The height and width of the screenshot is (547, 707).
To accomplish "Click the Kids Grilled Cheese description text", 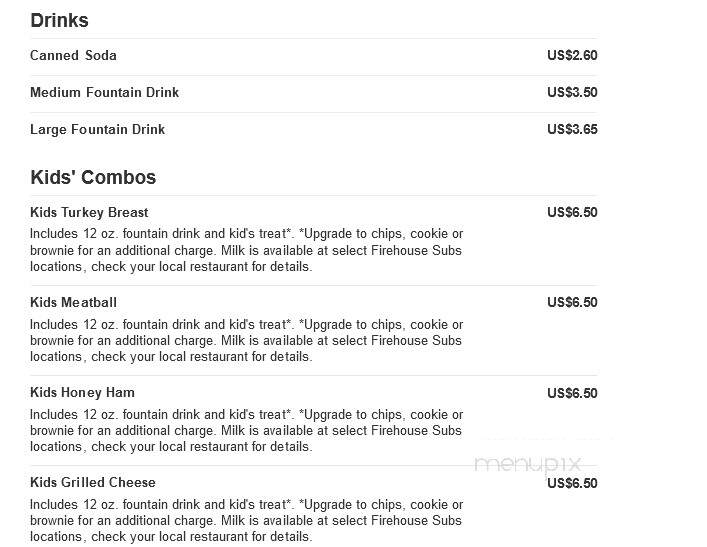I will point(247,520).
